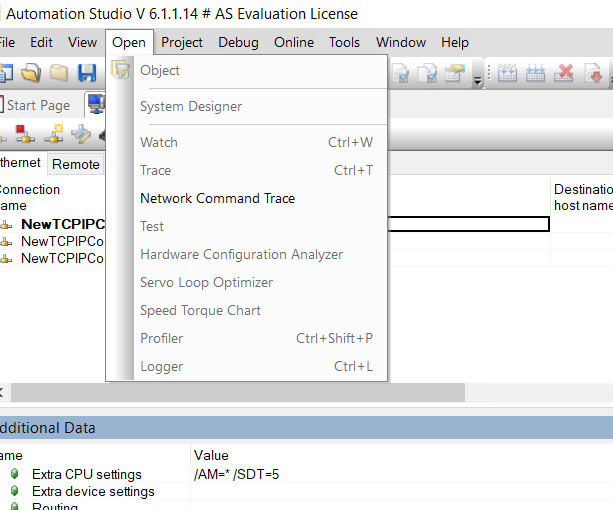This screenshot has width=613, height=510.
Task: Open the Edit menu
Action: click(41, 42)
